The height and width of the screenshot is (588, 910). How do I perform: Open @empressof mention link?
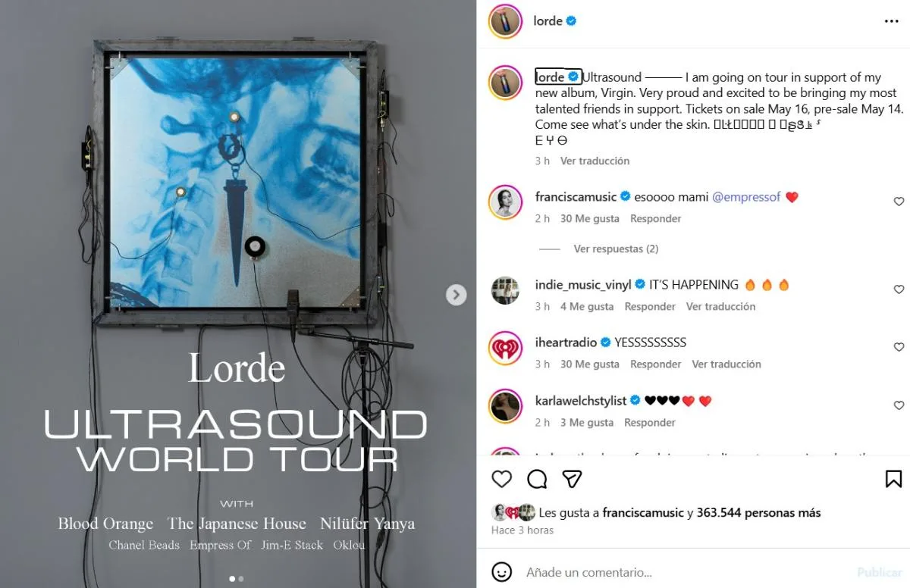click(x=746, y=197)
